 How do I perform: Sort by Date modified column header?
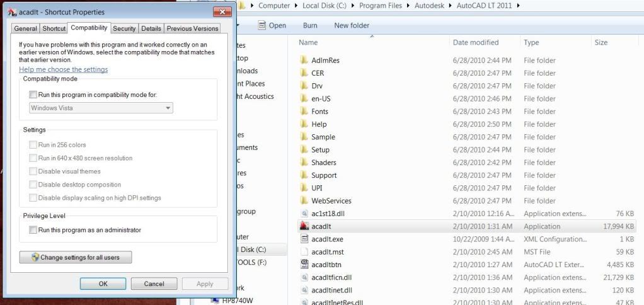(476, 42)
